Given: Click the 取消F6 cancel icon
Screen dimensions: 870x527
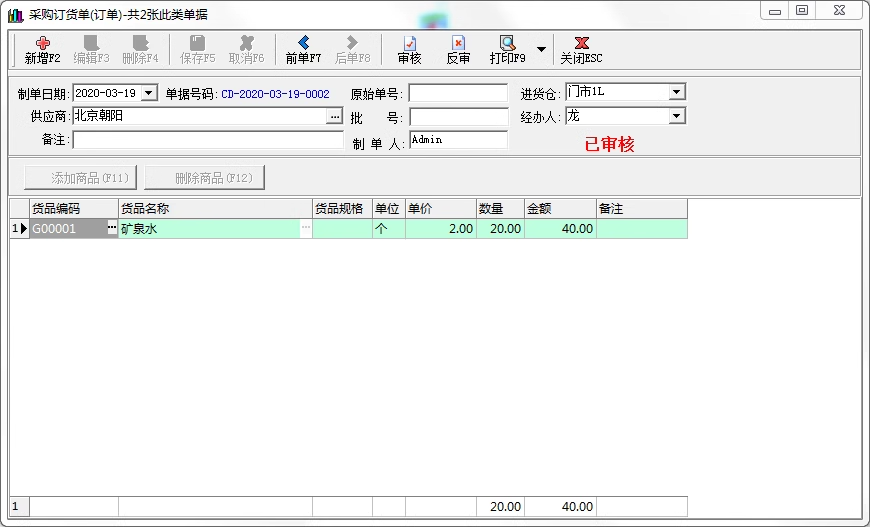Looking at the screenshot, I should (246, 43).
